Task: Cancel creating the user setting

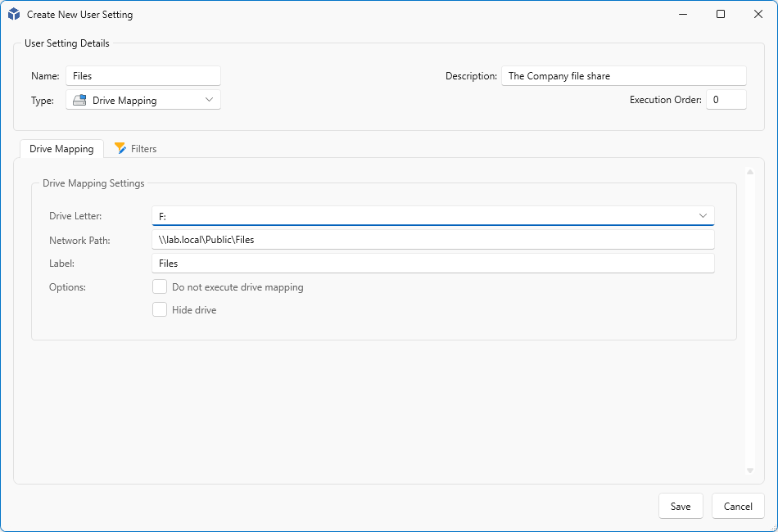Action: click(738, 506)
